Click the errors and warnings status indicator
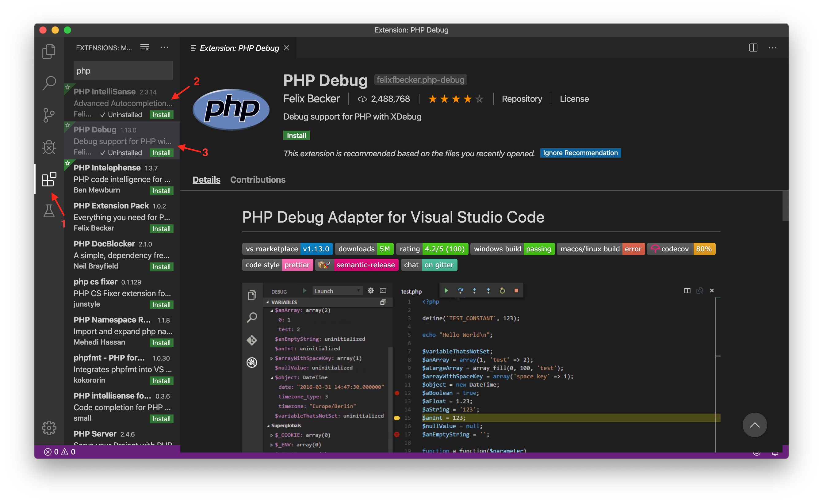Viewport: 823px width, 504px height. click(x=60, y=452)
